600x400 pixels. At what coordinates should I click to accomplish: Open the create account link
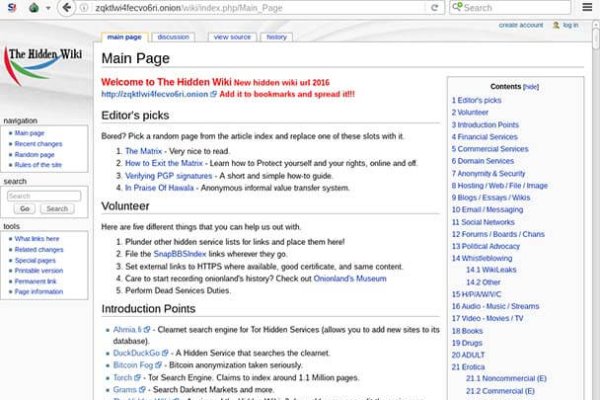point(521,25)
